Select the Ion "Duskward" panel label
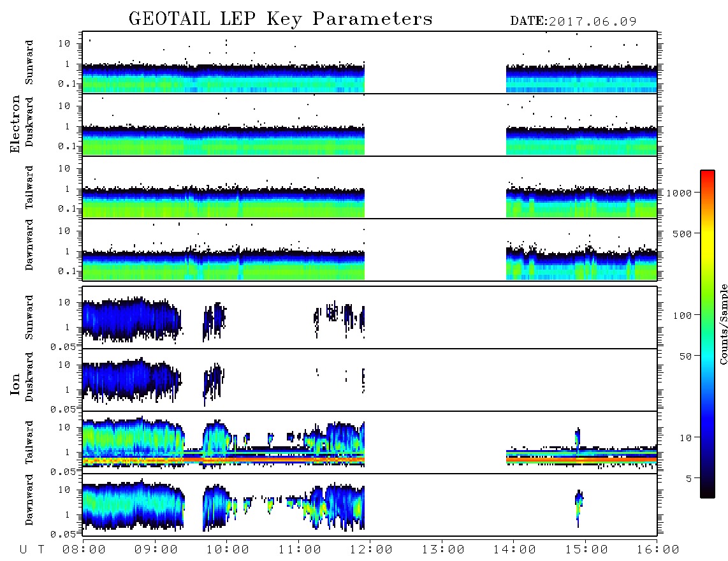Image resolution: width=728 pixels, height=561 pixels. point(29,377)
